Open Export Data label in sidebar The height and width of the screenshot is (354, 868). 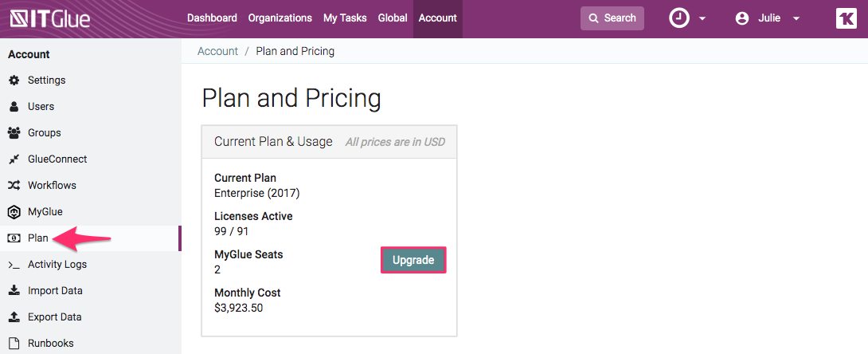click(x=55, y=317)
